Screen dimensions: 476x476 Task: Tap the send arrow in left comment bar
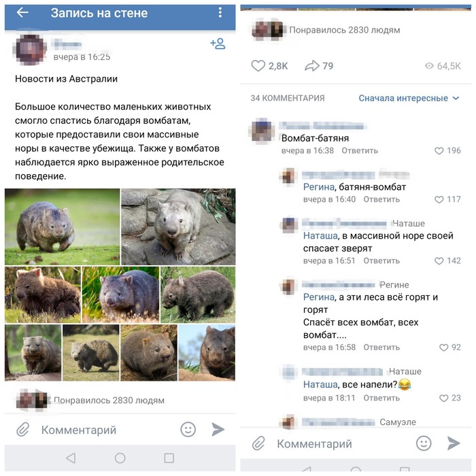[x=218, y=429]
